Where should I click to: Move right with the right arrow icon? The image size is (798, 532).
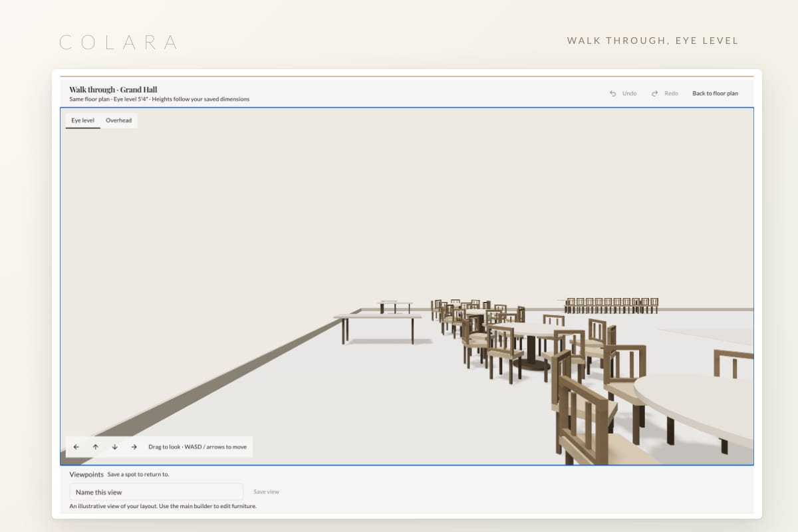click(134, 447)
